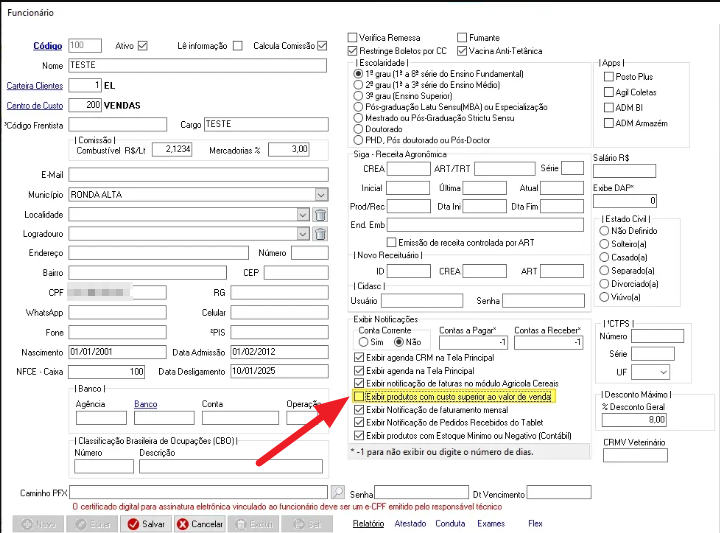
Task: Click the WhatsApp input field
Action: (118, 312)
